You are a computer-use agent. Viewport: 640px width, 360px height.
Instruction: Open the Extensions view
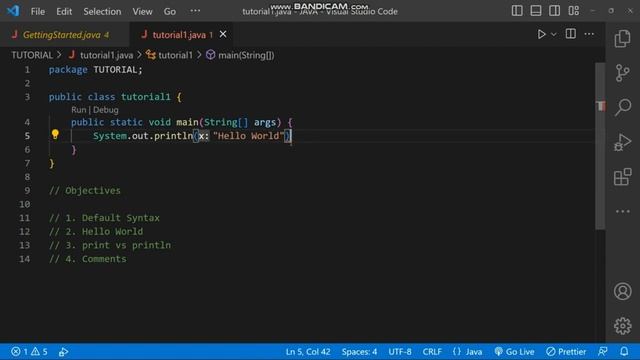click(x=622, y=177)
